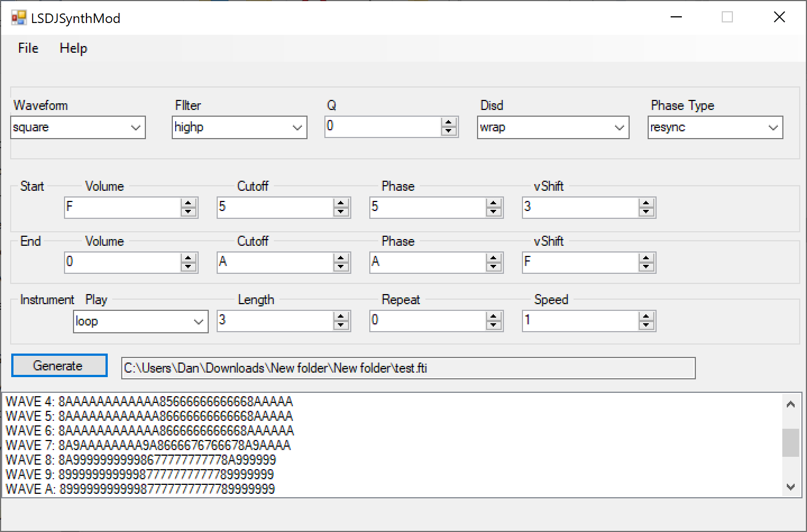Increment End Volume with up arrow
This screenshot has width=807, height=532.
(x=189, y=258)
